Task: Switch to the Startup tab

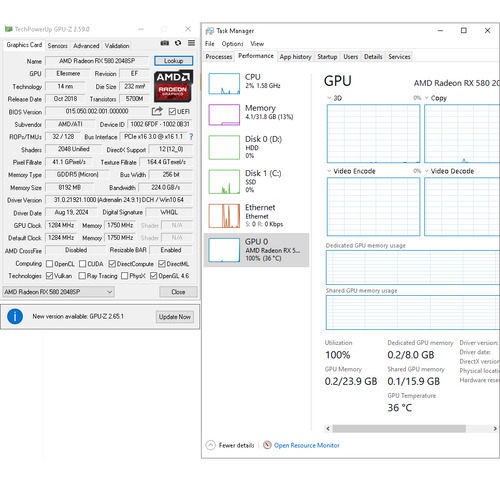Action: coord(327,57)
